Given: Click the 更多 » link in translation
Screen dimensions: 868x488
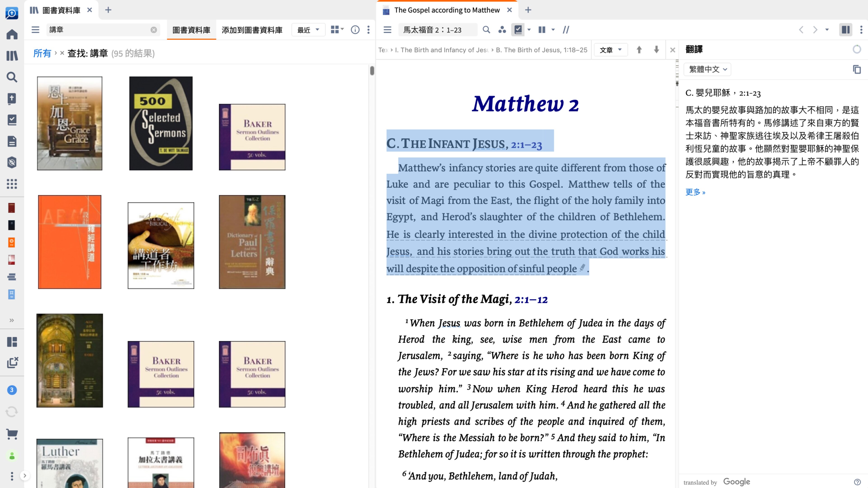Looking at the screenshot, I should coord(695,192).
